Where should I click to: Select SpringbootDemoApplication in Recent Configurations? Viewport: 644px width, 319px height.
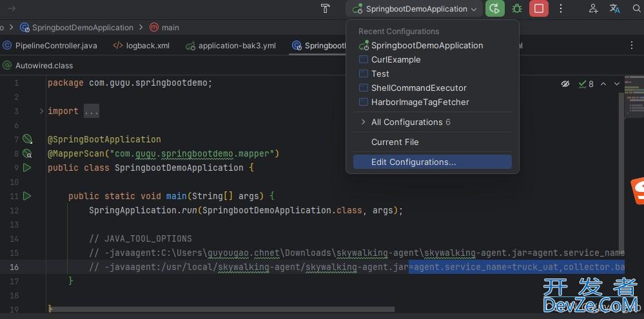433,46
